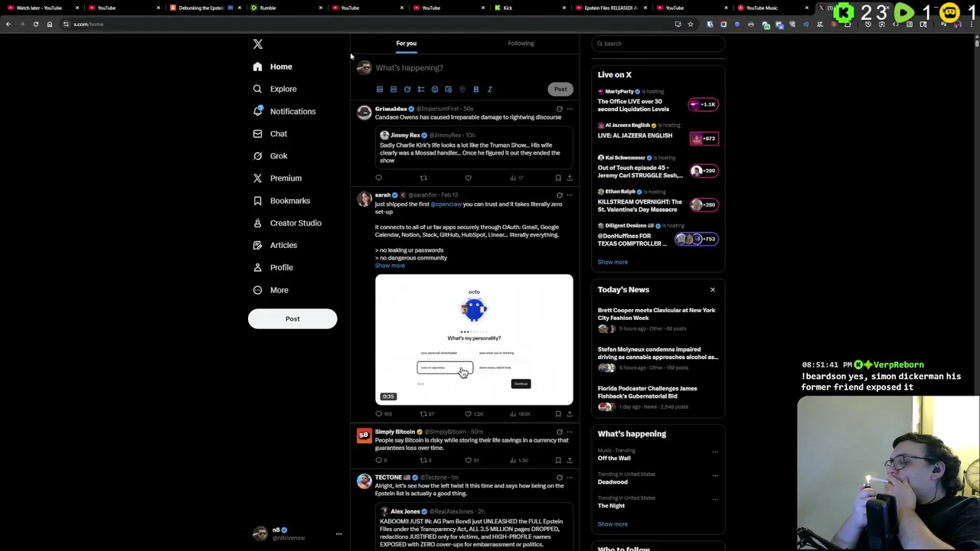Image resolution: width=980 pixels, height=551 pixels.
Task: Open the Premium page
Action: (277, 178)
